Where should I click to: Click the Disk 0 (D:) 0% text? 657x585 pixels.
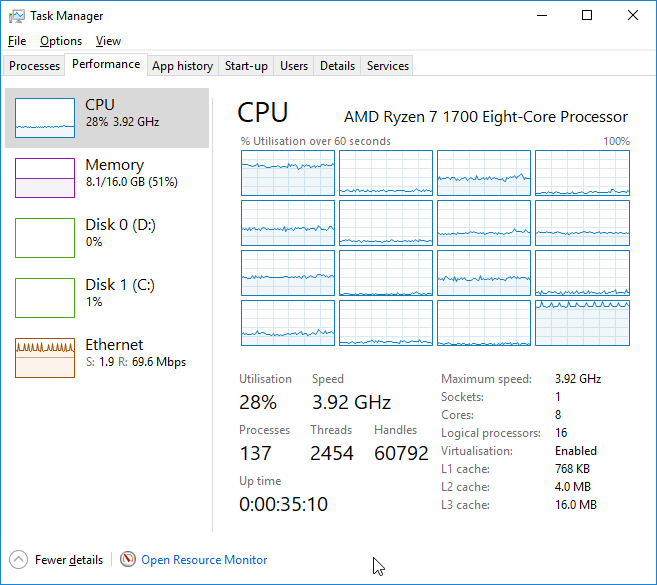click(x=120, y=233)
